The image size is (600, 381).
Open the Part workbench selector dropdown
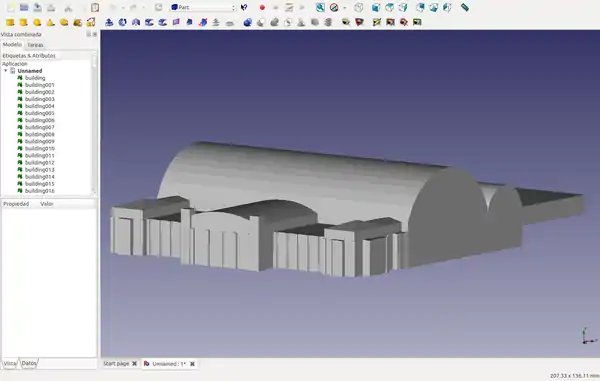click(x=203, y=7)
